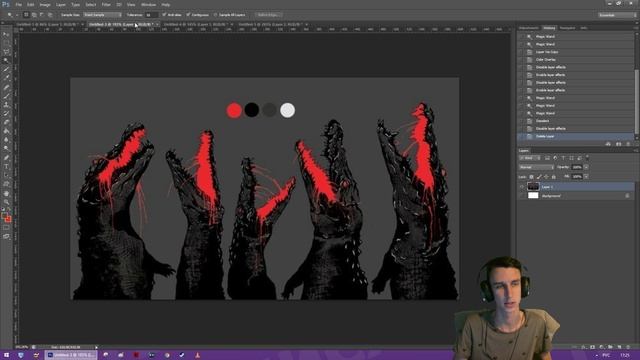Open the status bar info arrow
The width and height of the screenshot is (640, 360).
click(96, 347)
